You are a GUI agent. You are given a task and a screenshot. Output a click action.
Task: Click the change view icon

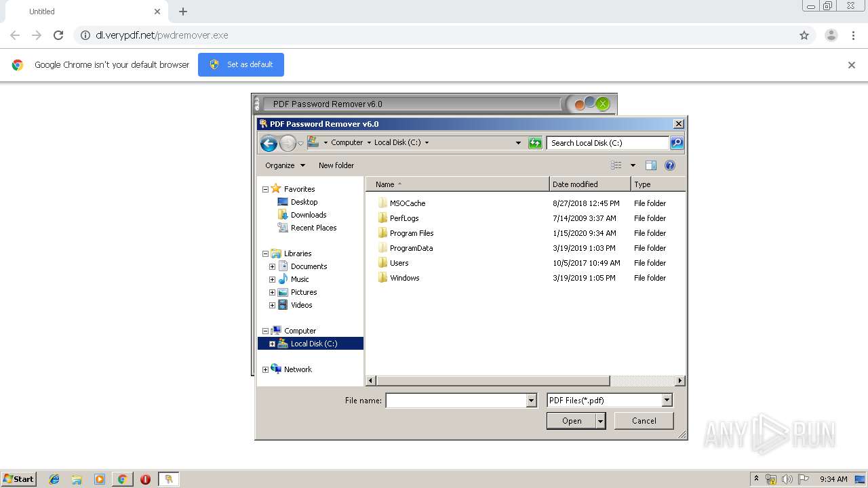click(616, 165)
